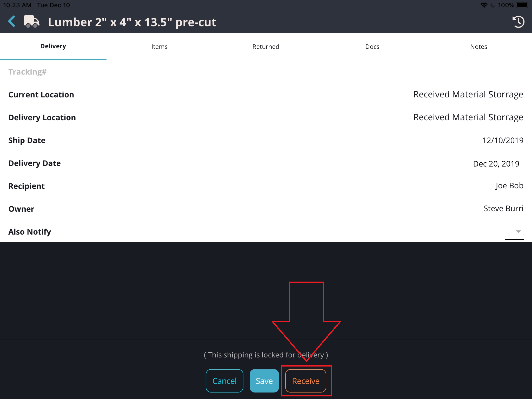Tap the Do Not Disturb moon icon
Screen dimensions: 532x399
tap(493, 5)
